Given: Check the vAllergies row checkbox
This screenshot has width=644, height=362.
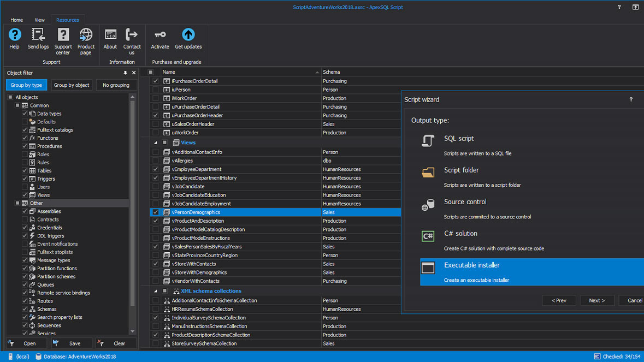Looking at the screenshot, I should 156,160.
